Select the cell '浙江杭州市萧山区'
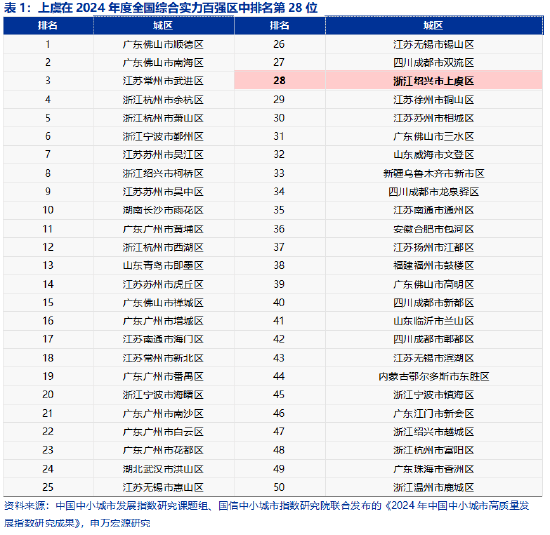The height and width of the screenshot is (535, 550). (163, 118)
